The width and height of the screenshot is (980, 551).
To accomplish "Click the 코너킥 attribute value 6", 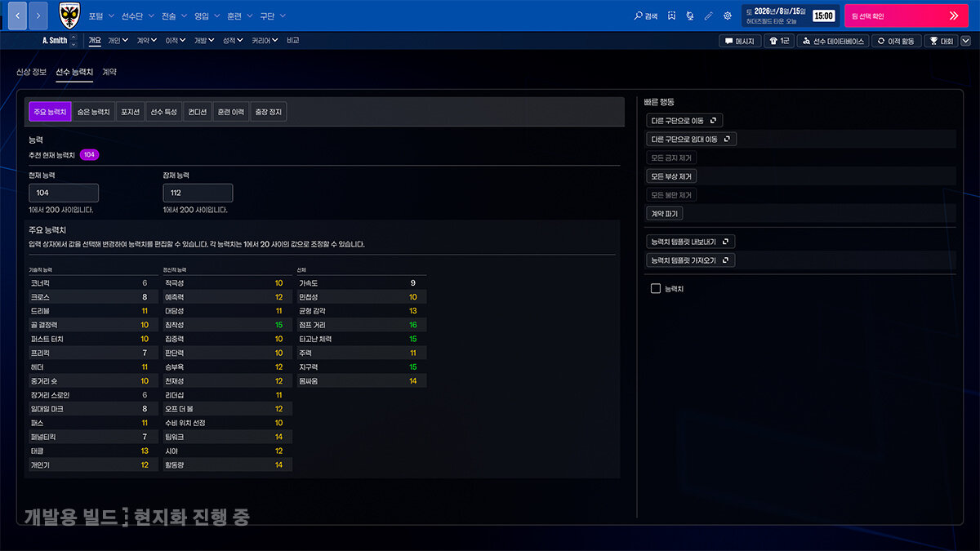I will click(x=145, y=282).
